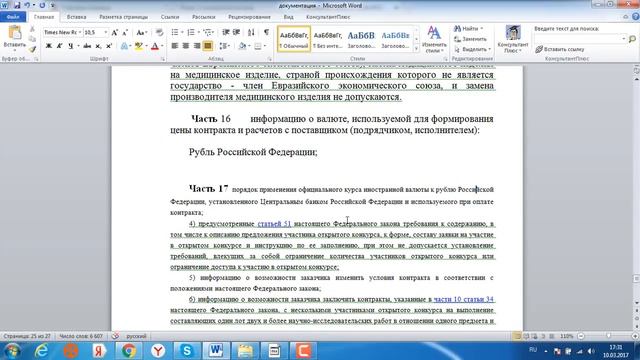This screenshot has height=360, width=640.
Task: Expand the styles gallery
Action: pos(416,49)
